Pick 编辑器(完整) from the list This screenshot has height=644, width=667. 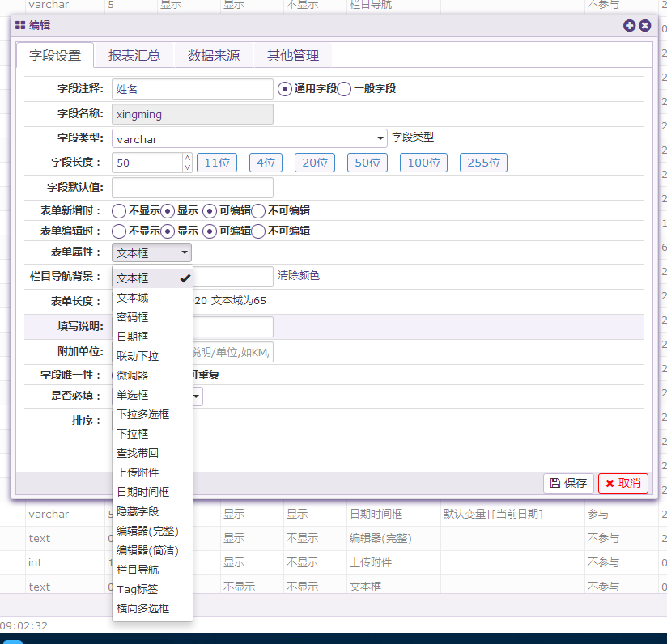pyautogui.click(x=147, y=531)
